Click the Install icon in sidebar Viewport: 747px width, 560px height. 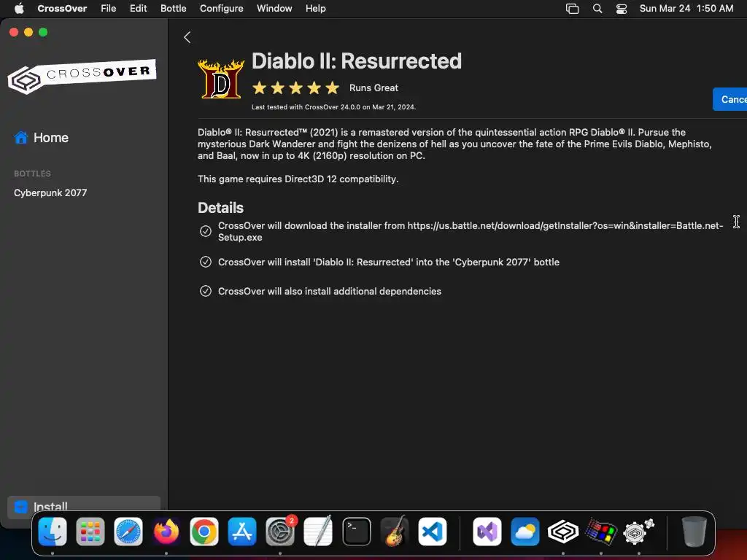tap(21, 507)
